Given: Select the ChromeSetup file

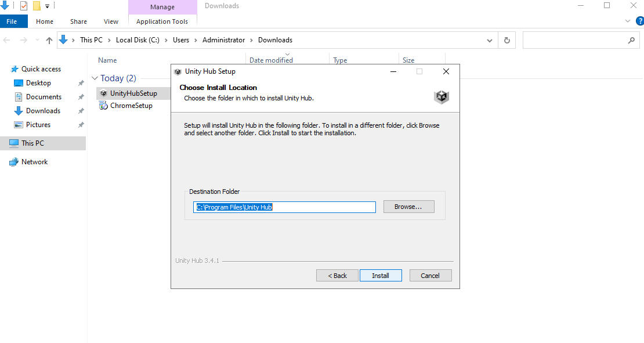Looking at the screenshot, I should (x=131, y=106).
